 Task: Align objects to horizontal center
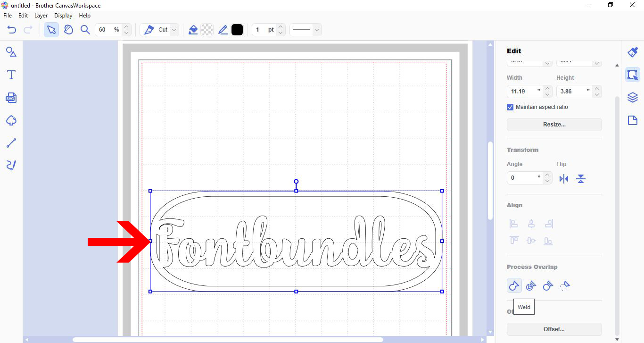(x=531, y=224)
